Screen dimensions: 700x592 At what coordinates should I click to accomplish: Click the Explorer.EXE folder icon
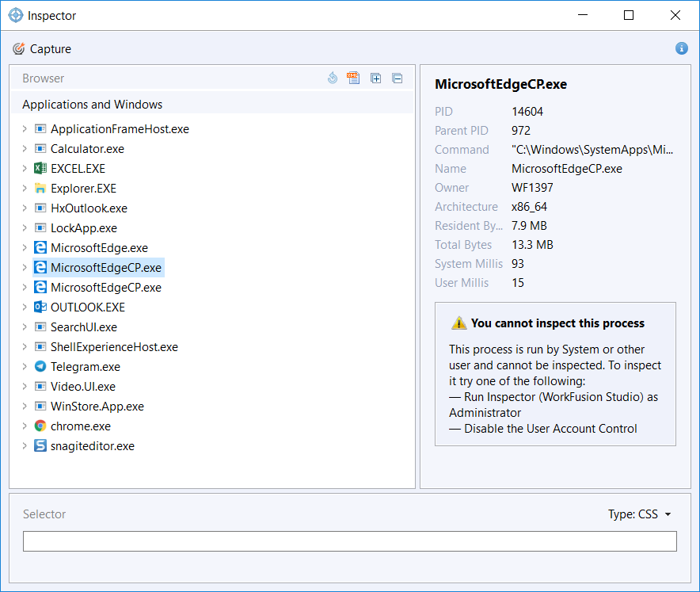pos(40,188)
